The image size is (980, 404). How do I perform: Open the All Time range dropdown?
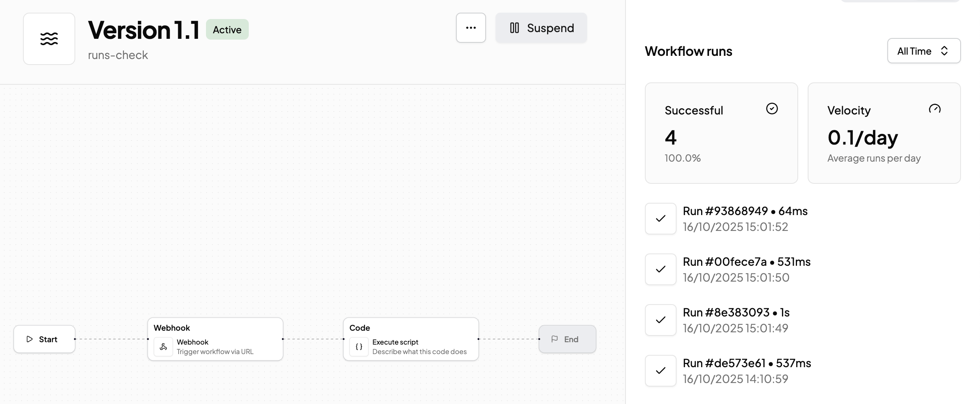(923, 51)
